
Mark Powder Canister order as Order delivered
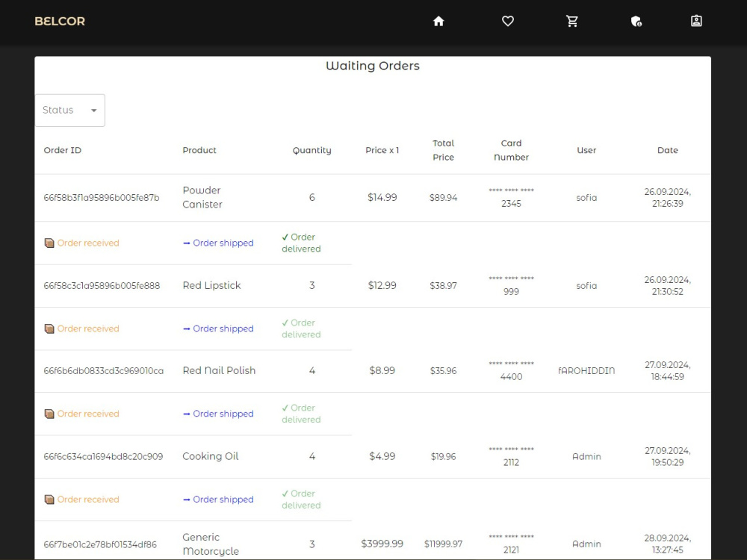(301, 243)
